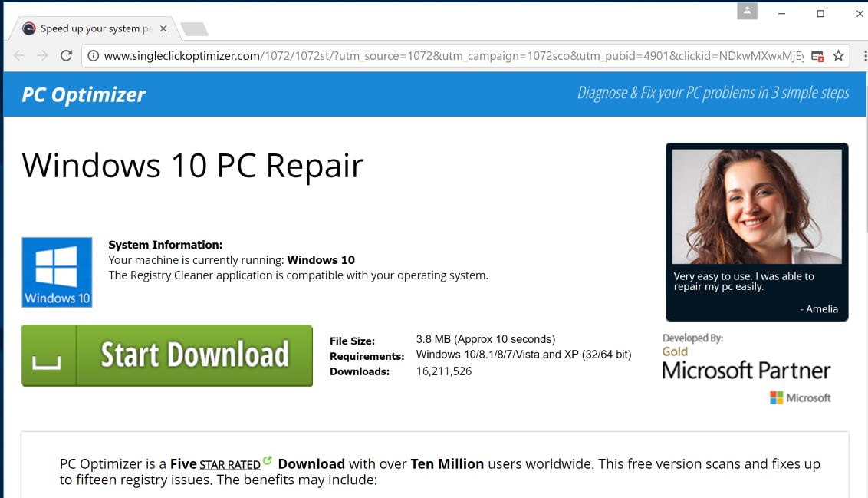The height and width of the screenshot is (498, 868).
Task: Click the '16,211,526' downloads count
Action: (x=444, y=371)
